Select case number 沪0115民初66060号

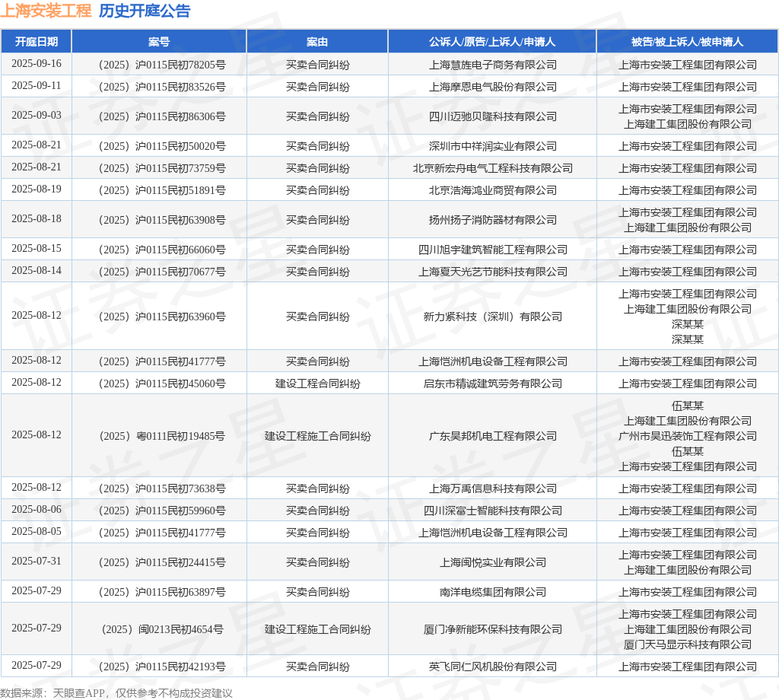(x=162, y=250)
